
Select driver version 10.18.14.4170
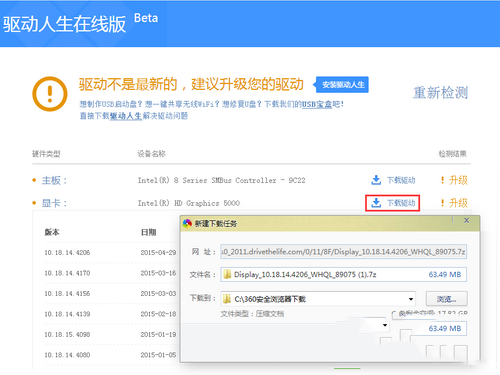click(x=67, y=273)
